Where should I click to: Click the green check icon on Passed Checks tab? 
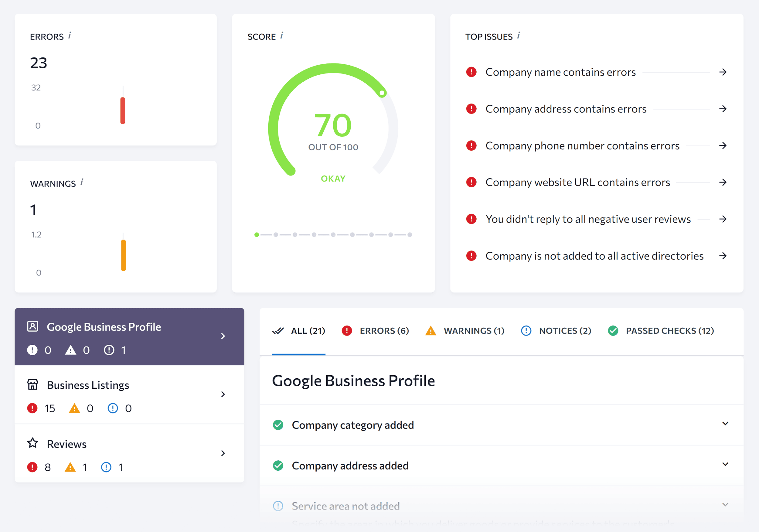(613, 330)
